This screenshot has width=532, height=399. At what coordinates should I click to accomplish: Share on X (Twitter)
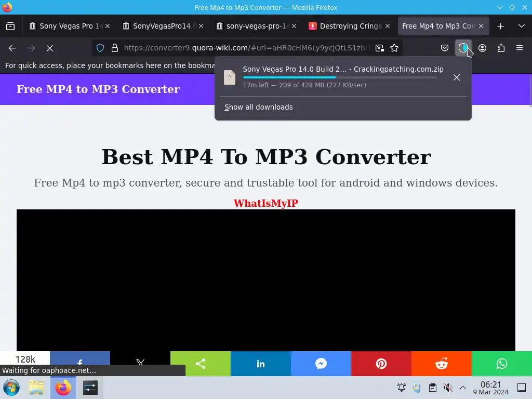140,361
